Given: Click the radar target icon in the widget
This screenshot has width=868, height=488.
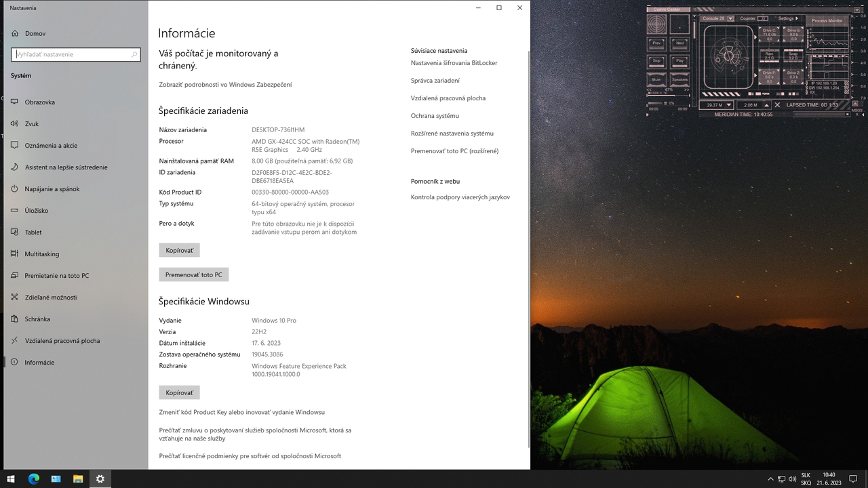Looking at the screenshot, I should (x=656, y=24).
